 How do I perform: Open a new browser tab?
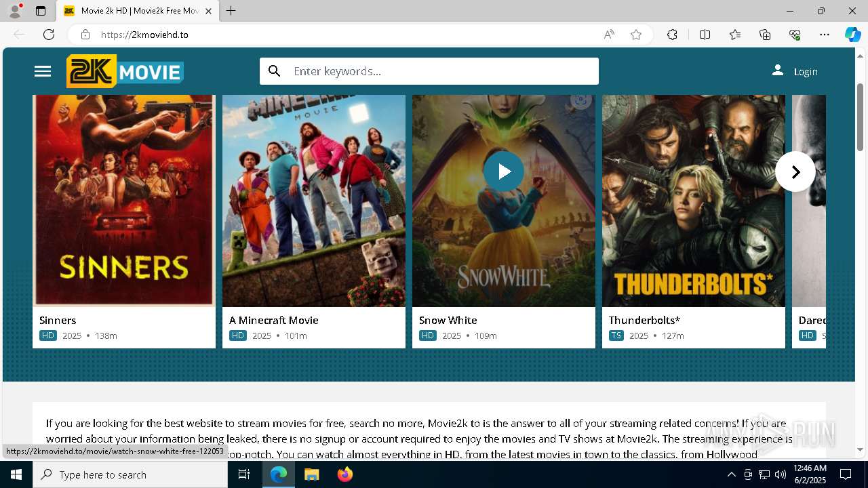click(x=231, y=11)
